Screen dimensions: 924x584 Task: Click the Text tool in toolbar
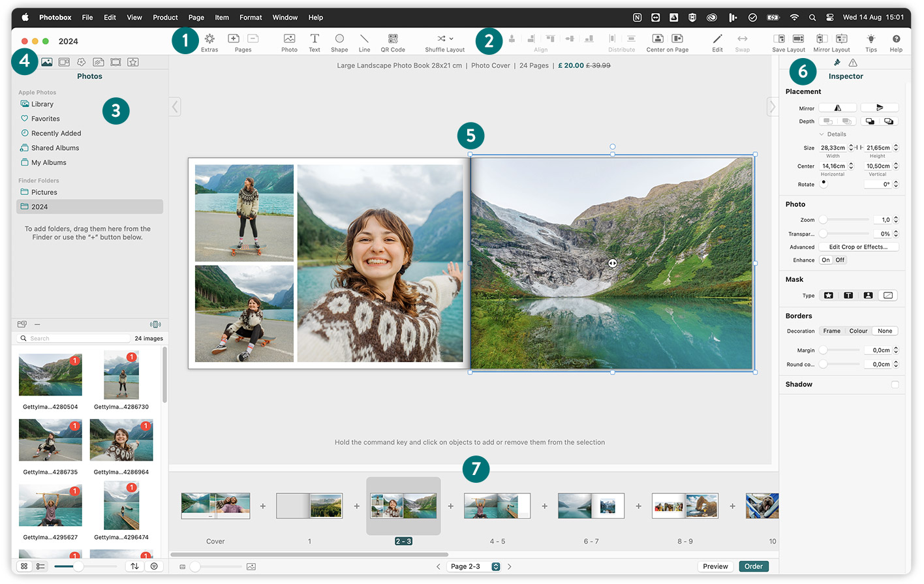coord(315,39)
